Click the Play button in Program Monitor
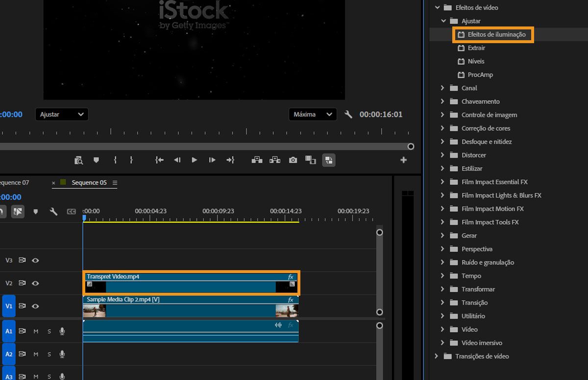The width and height of the screenshot is (588, 380). 195,160
